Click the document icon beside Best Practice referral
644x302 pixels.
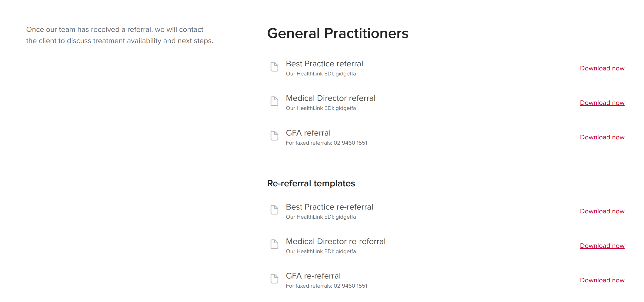274,67
